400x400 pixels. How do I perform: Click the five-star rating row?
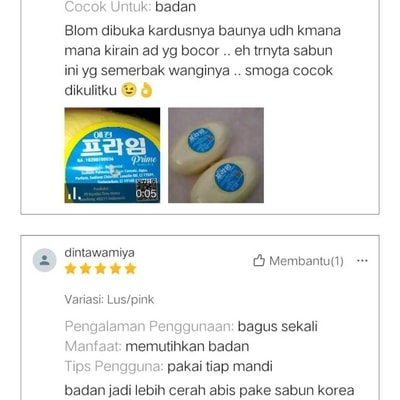click(100, 268)
